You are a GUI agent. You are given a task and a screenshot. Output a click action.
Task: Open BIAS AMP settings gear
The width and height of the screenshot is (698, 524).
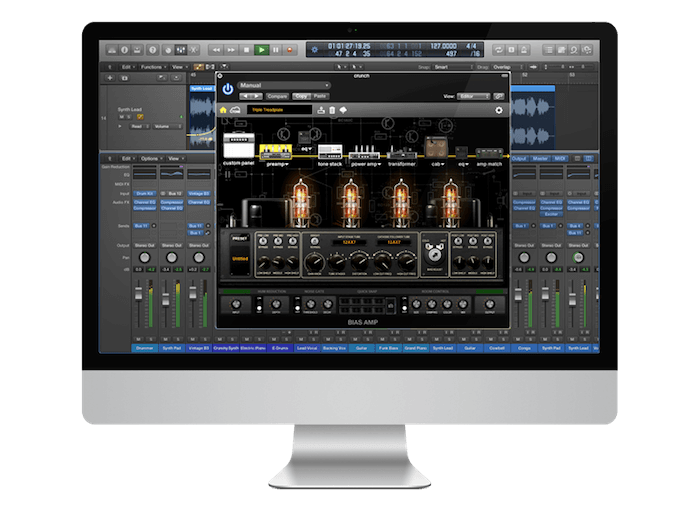(x=499, y=110)
